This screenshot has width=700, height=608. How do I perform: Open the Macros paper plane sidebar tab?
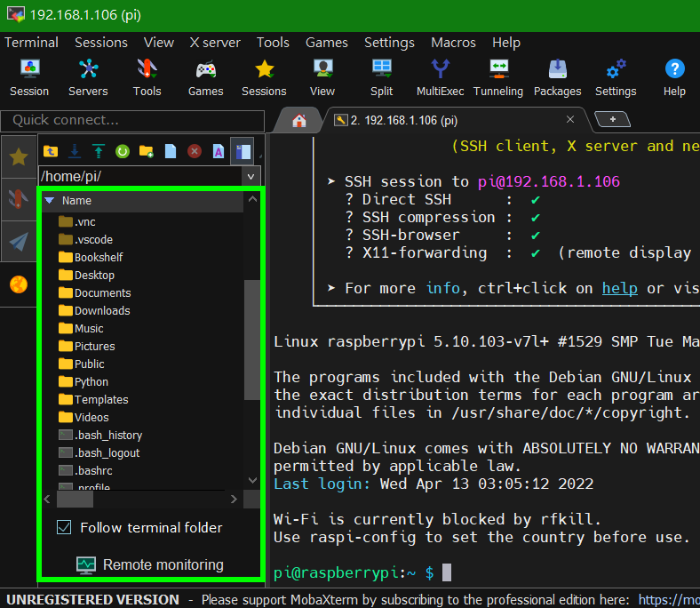(19, 241)
